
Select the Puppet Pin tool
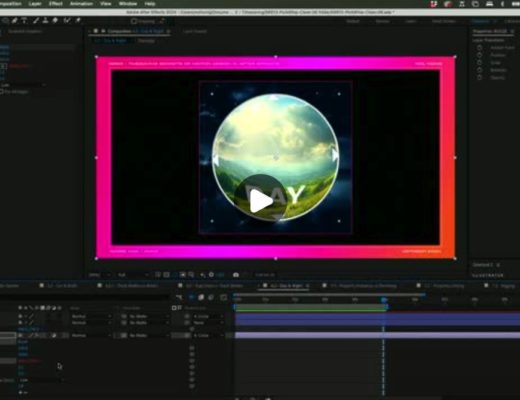tap(78, 21)
